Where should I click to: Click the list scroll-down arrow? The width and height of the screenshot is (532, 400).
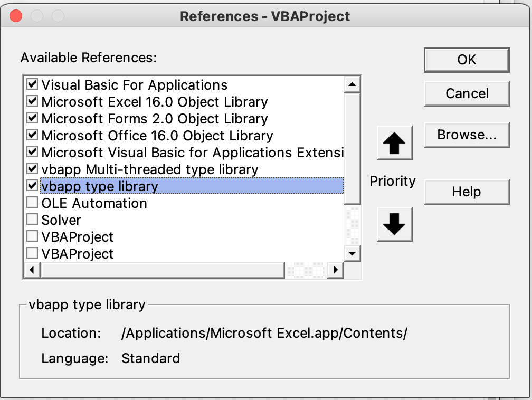coord(351,253)
